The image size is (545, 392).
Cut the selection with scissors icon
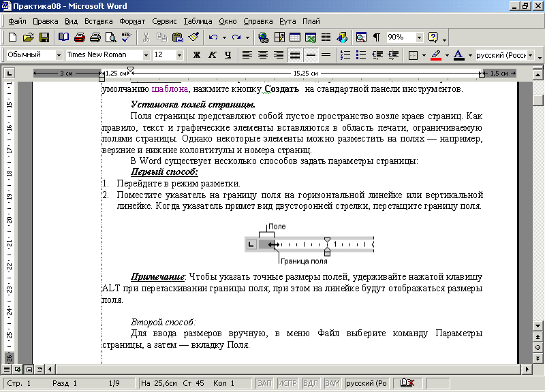coord(146,37)
